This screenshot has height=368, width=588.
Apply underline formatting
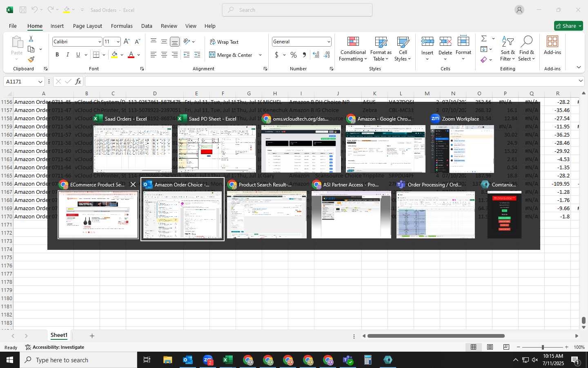[x=78, y=55]
